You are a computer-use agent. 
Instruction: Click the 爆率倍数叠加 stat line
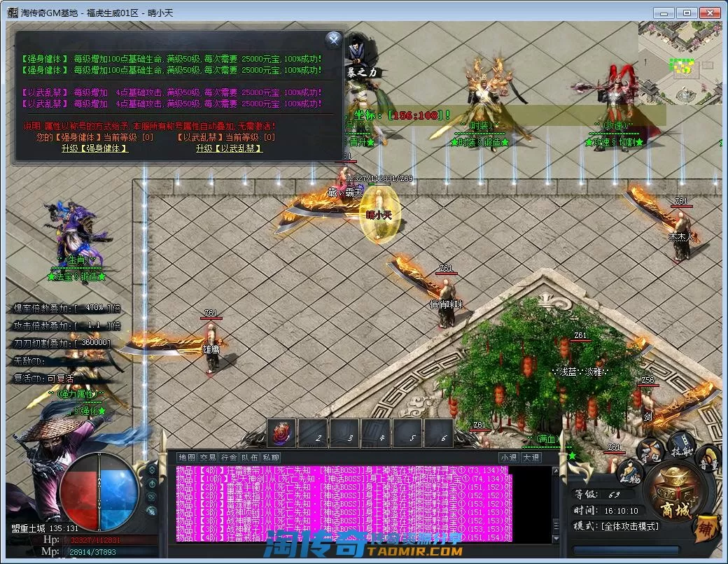pyautogui.click(x=67, y=308)
